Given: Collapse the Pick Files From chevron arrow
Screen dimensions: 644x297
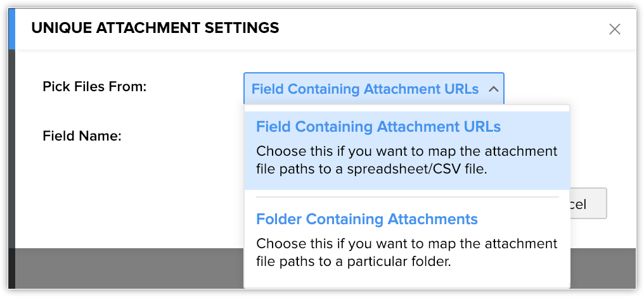Looking at the screenshot, I should click(493, 89).
